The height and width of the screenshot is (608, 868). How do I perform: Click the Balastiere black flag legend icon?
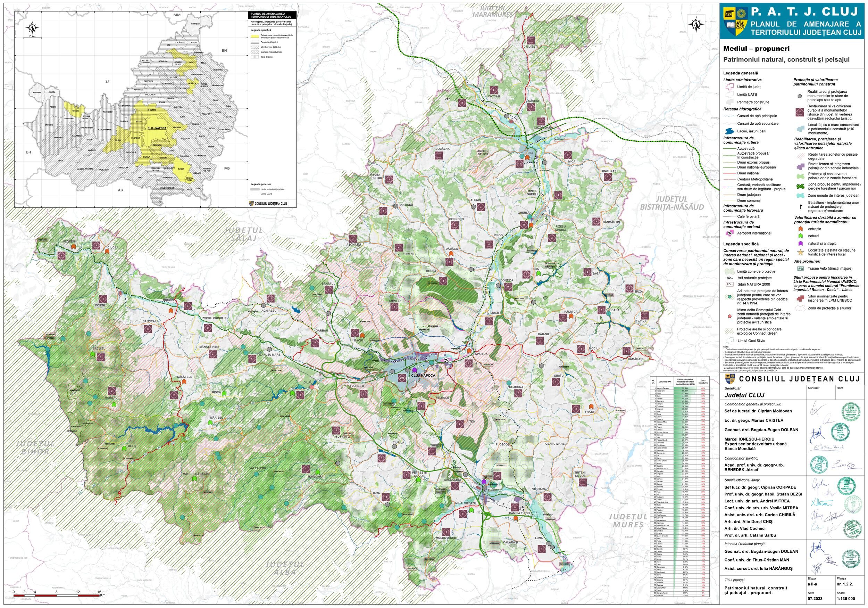tap(800, 207)
